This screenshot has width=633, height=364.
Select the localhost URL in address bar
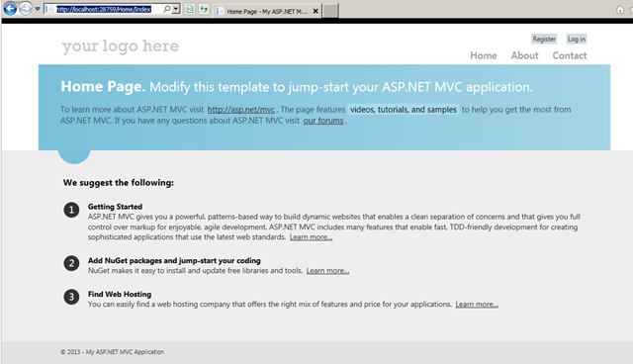[x=104, y=9]
